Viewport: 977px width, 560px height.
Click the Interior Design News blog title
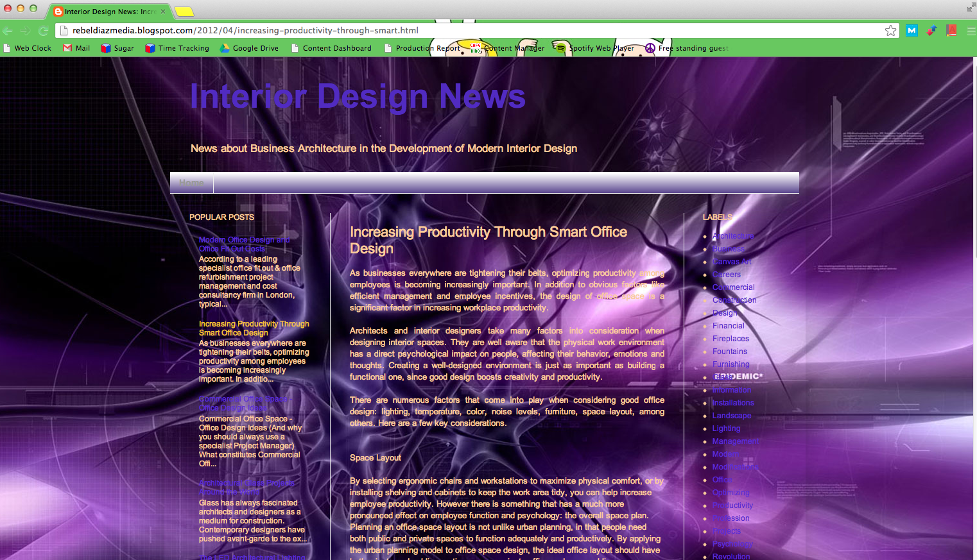coord(358,97)
